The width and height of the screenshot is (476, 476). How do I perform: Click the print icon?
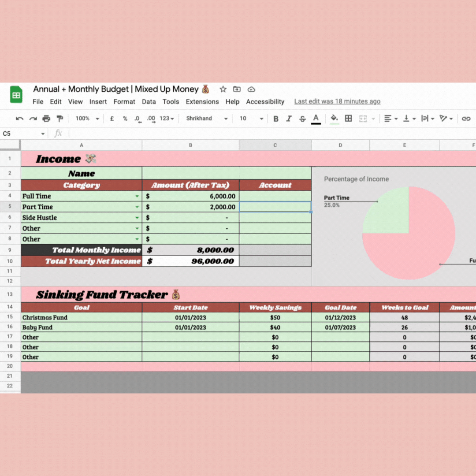46,119
